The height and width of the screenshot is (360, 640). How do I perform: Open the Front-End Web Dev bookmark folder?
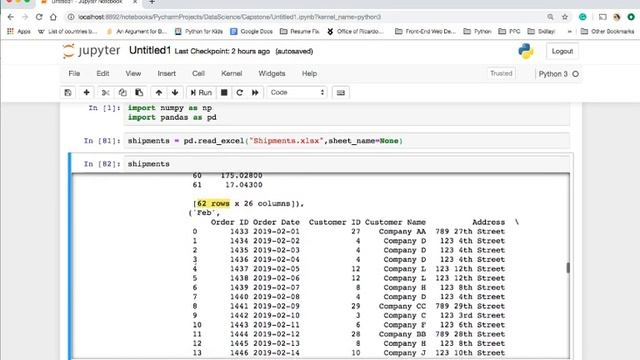coord(425,31)
